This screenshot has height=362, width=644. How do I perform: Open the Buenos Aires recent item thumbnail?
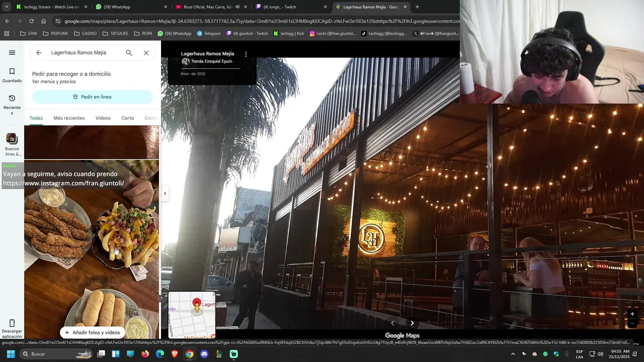[x=12, y=145]
